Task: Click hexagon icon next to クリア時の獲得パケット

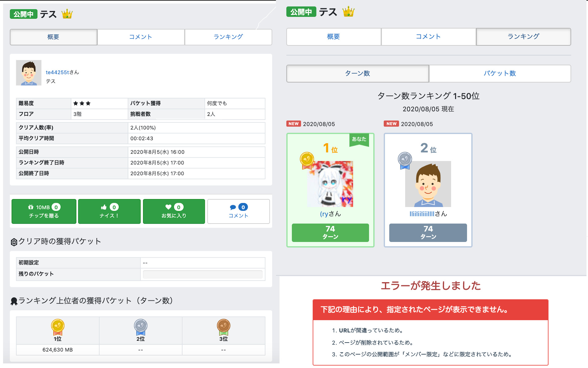Action: click(14, 242)
